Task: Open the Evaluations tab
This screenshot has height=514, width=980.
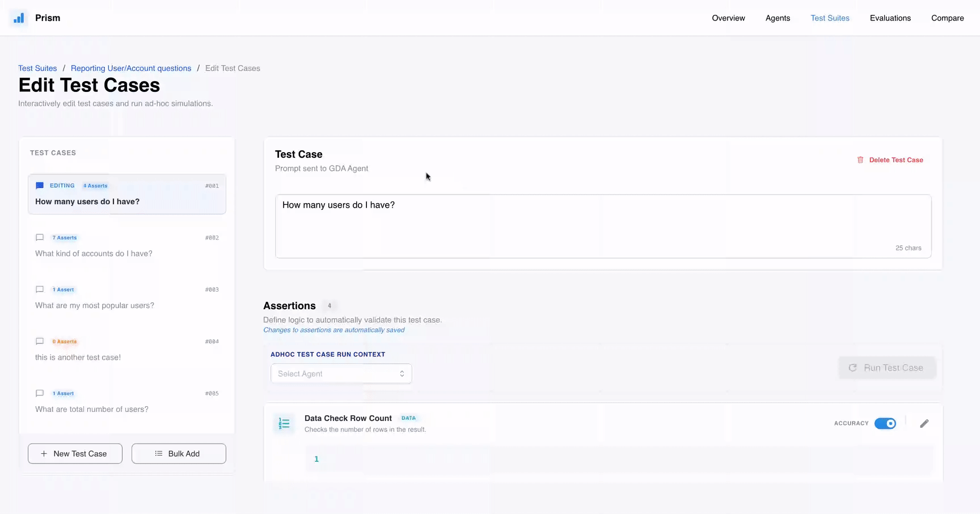Action: [890, 18]
